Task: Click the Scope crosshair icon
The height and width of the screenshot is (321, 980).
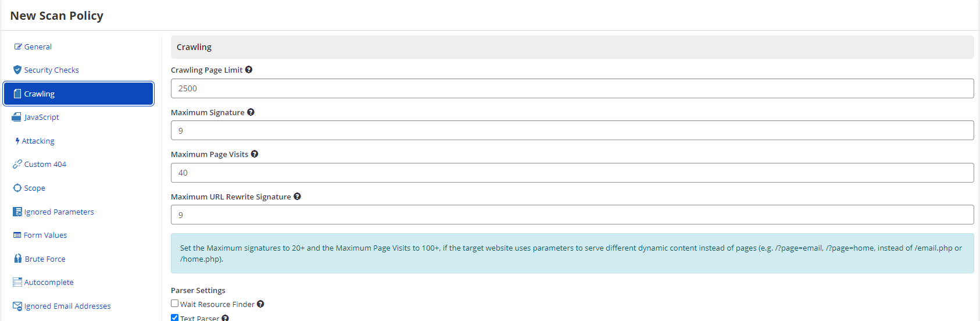Action: click(x=17, y=188)
